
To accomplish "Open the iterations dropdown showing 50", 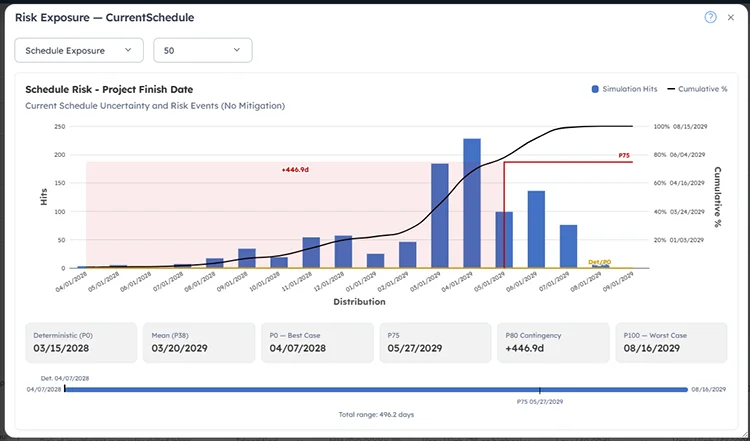I will point(203,50).
